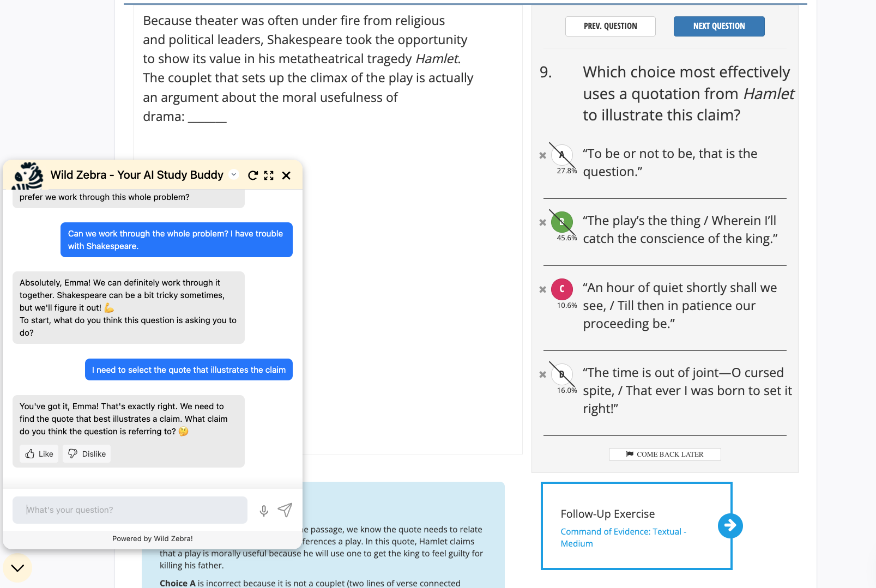This screenshot has height=588, width=876.
Task: Go to the next question
Action: click(x=718, y=26)
